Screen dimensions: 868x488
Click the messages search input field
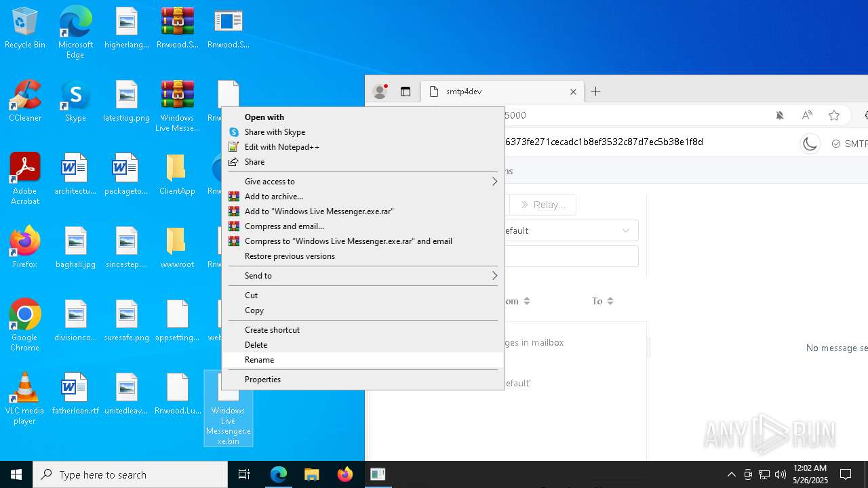point(570,256)
